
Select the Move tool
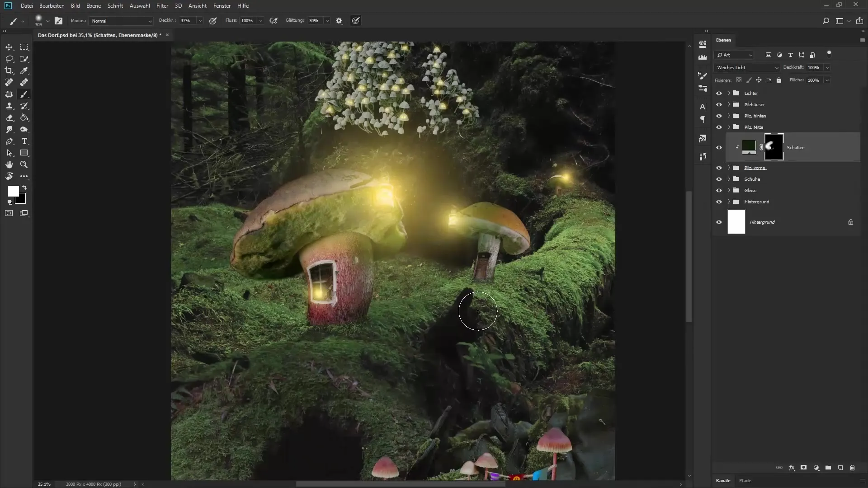(9, 47)
